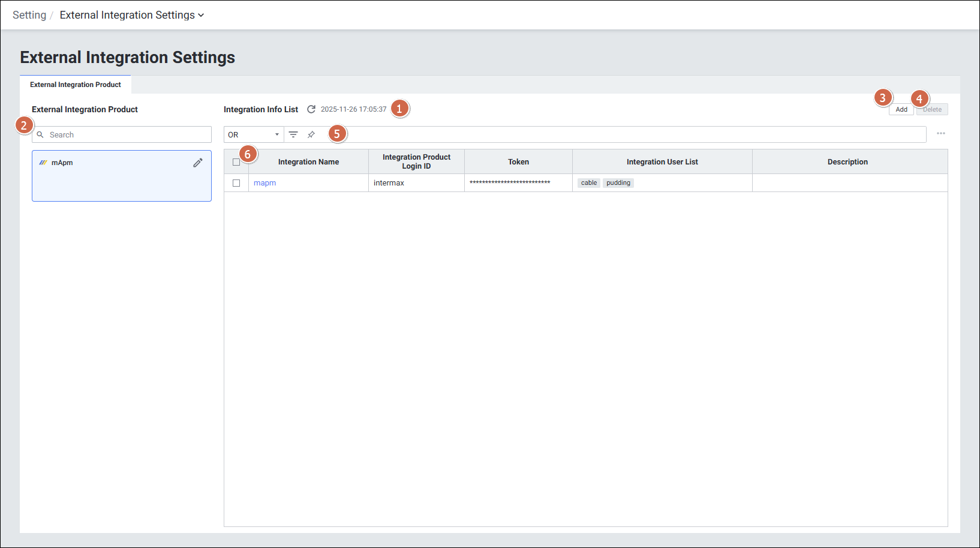Click the mApm product logo icon
980x548 pixels.
point(43,163)
